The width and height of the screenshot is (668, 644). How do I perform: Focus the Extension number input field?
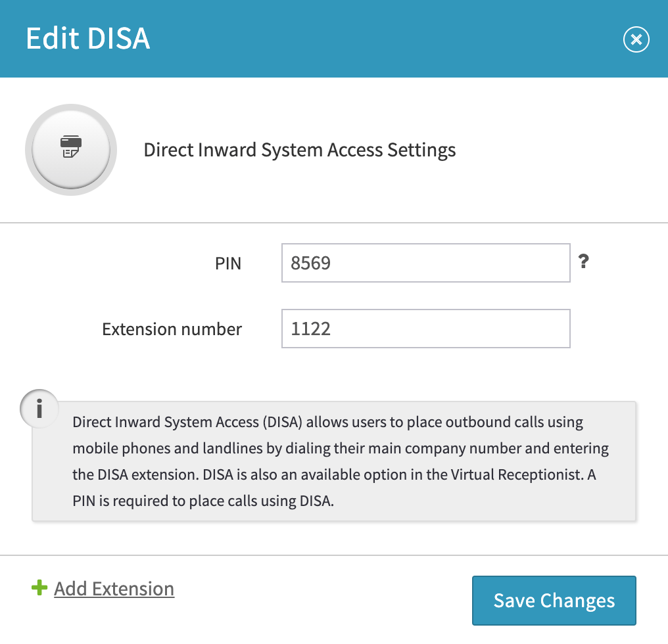pos(425,329)
